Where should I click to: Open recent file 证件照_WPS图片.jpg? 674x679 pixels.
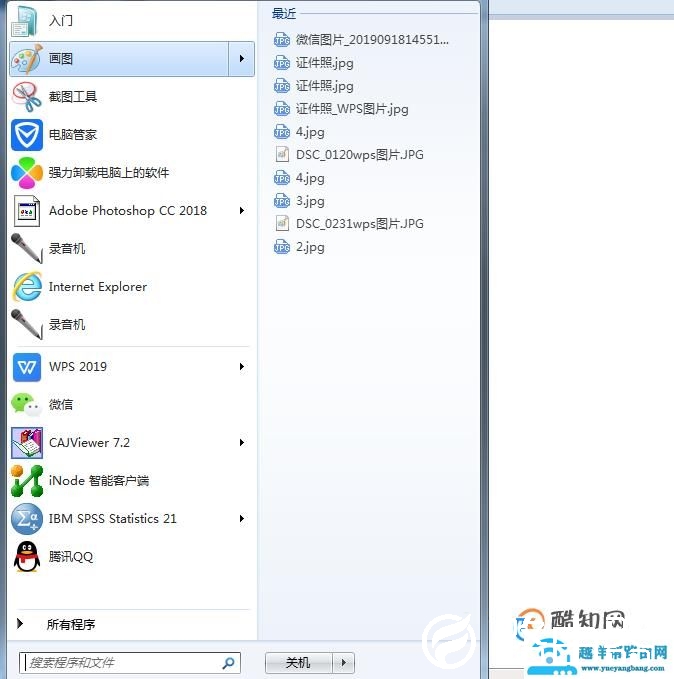(341, 109)
